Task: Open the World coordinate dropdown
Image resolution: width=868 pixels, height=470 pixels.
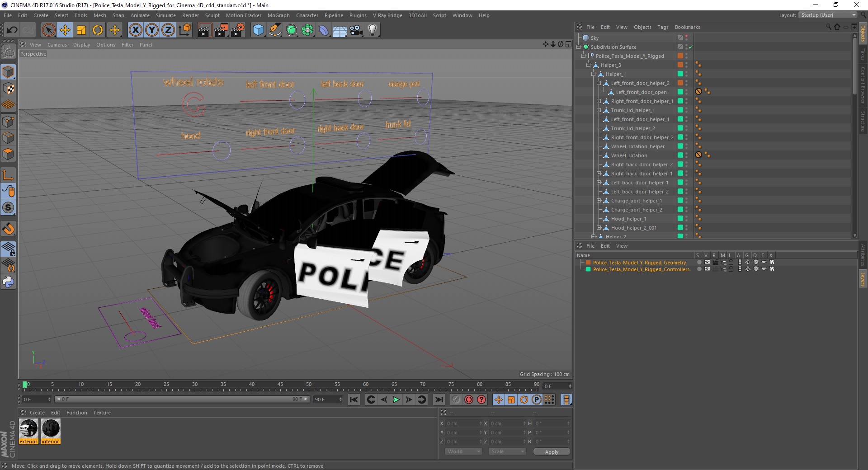Action: 463,451
